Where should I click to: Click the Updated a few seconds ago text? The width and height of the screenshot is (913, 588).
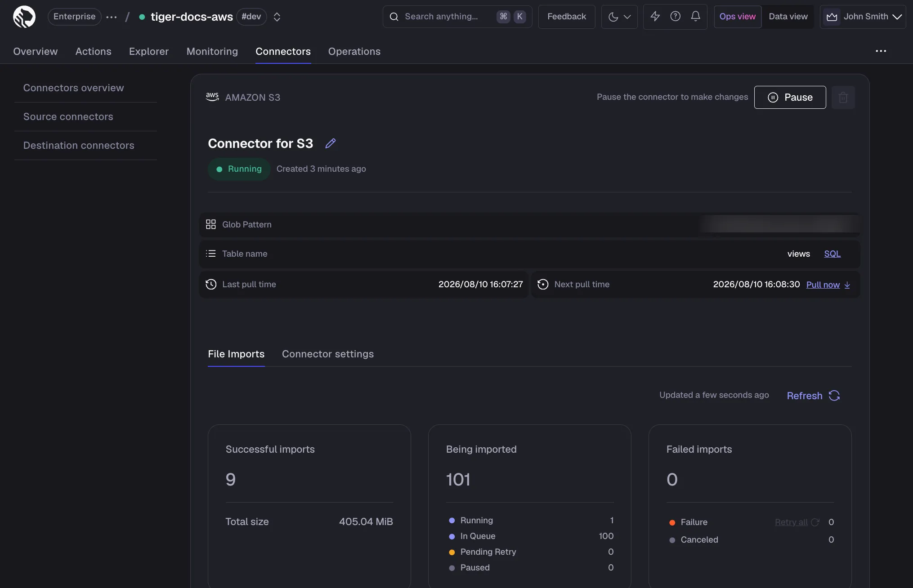(x=714, y=395)
